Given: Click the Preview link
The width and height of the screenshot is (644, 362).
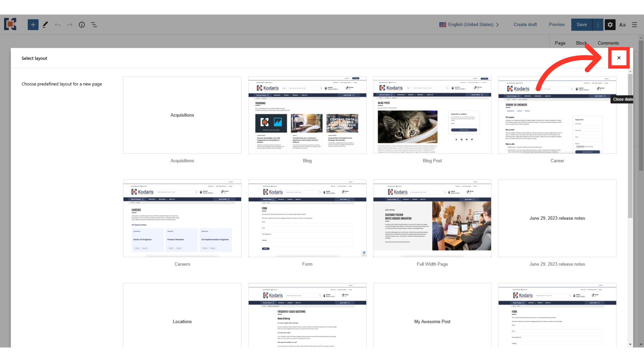Looking at the screenshot, I should click(x=556, y=24).
